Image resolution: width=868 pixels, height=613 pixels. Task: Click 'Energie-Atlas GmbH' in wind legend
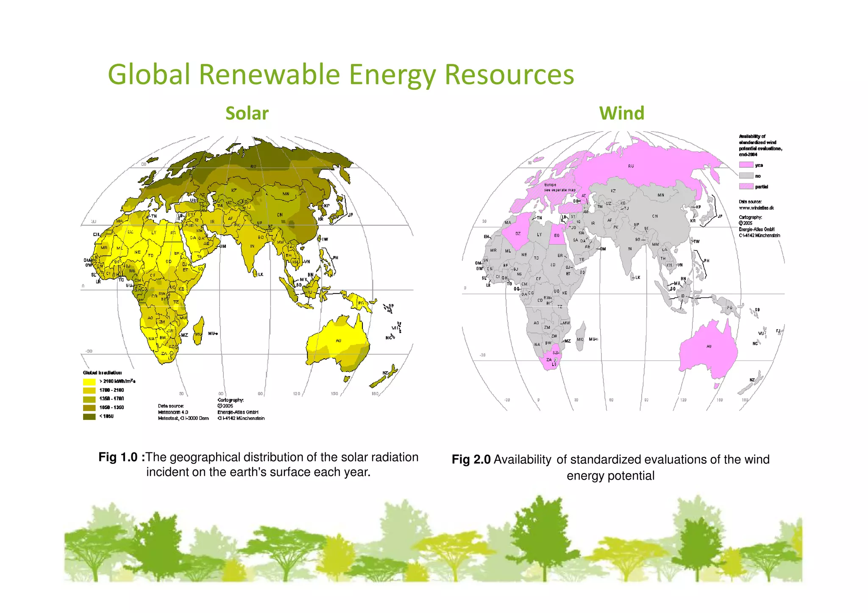[757, 229]
